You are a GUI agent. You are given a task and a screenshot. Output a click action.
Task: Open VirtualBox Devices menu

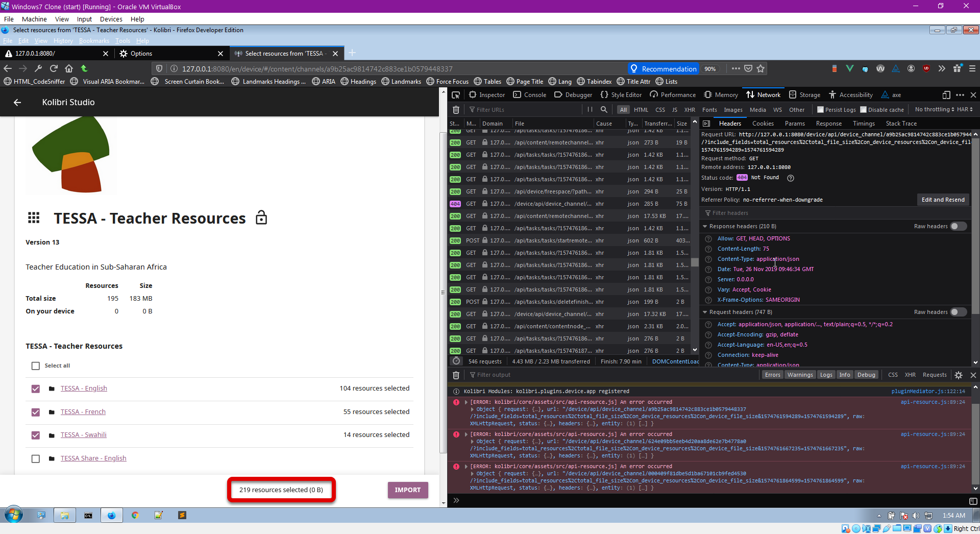(111, 19)
